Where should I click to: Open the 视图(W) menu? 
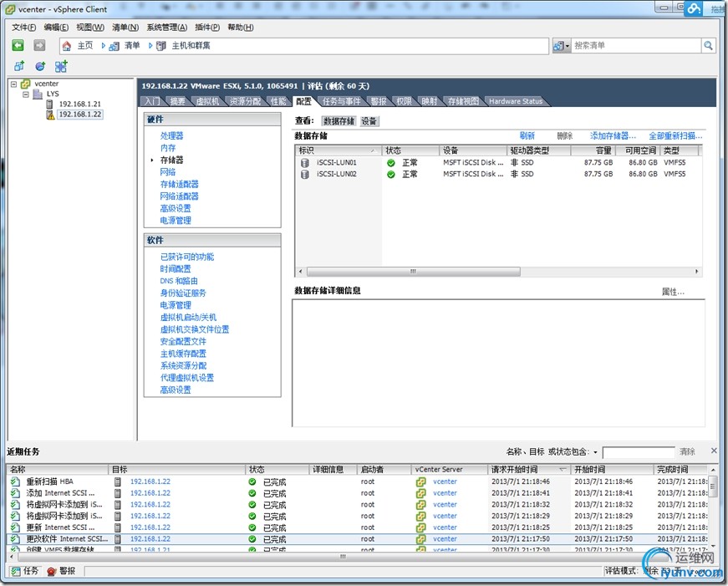pos(90,28)
